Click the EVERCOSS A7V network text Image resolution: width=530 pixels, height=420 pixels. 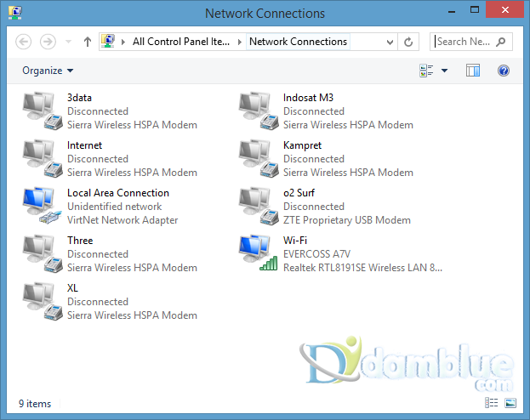pyautogui.click(x=316, y=254)
